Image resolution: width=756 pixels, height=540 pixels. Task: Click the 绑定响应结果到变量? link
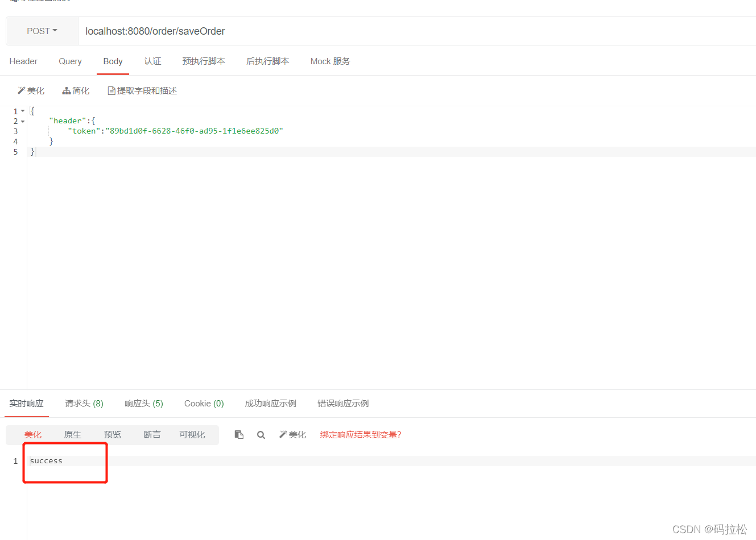tap(361, 435)
